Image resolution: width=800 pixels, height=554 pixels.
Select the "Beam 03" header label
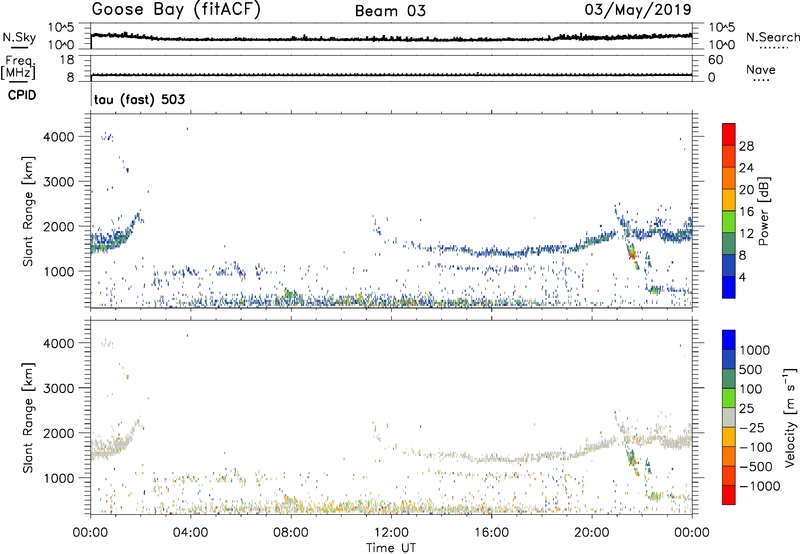tap(390, 11)
